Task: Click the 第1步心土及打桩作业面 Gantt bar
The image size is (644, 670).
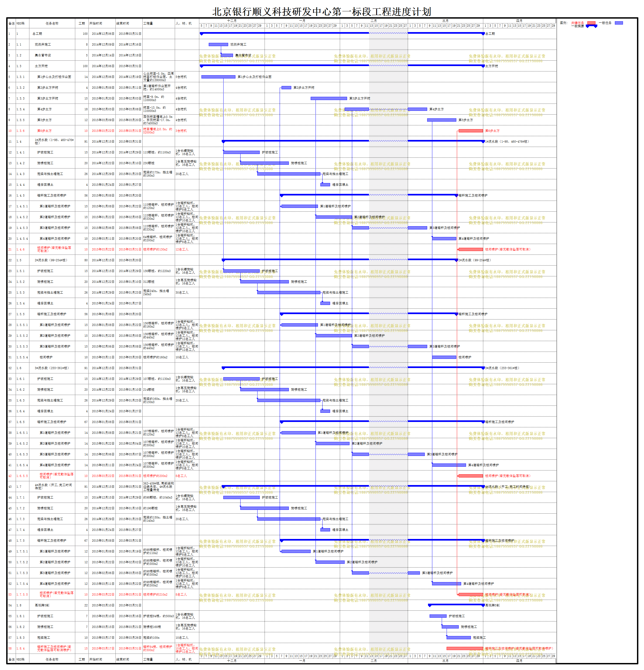Action: pos(218,77)
